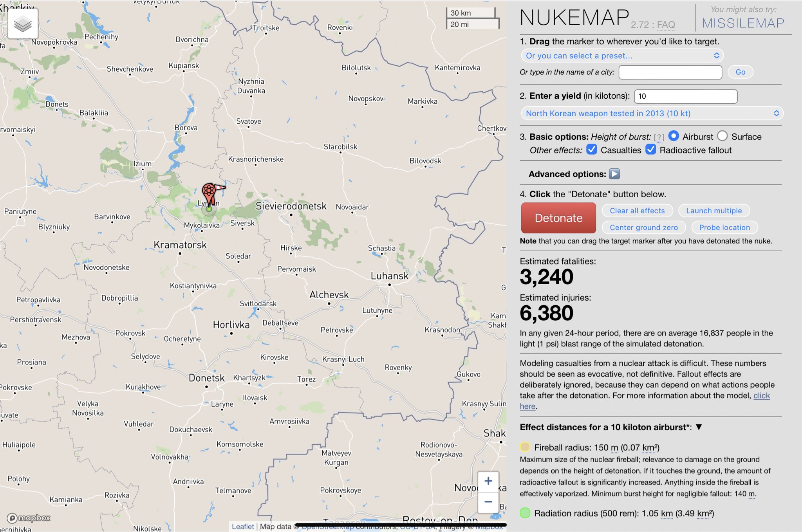Viewport: 802px width, 532px height.
Task: Click the Izium map label
Action: point(143,164)
